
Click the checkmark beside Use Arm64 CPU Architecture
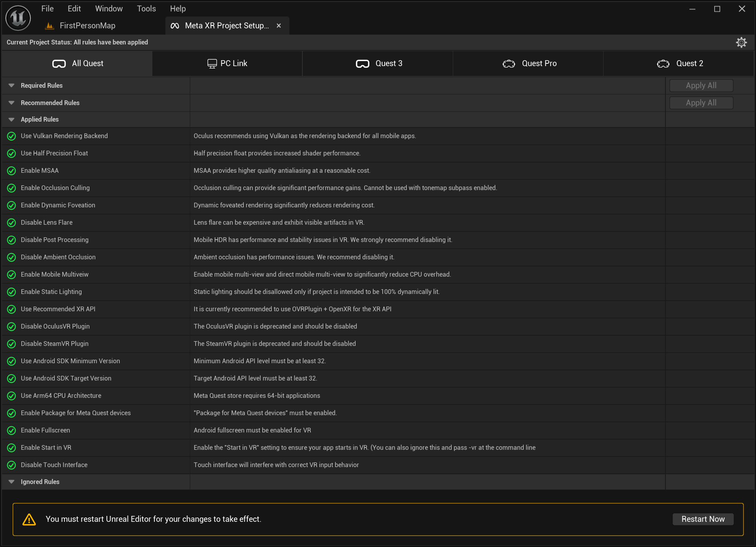point(11,395)
